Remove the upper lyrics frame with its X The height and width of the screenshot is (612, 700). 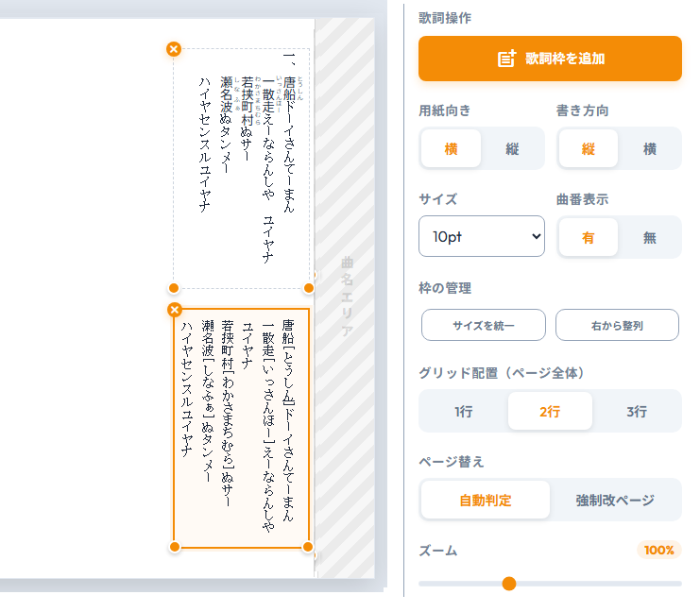coord(174,49)
